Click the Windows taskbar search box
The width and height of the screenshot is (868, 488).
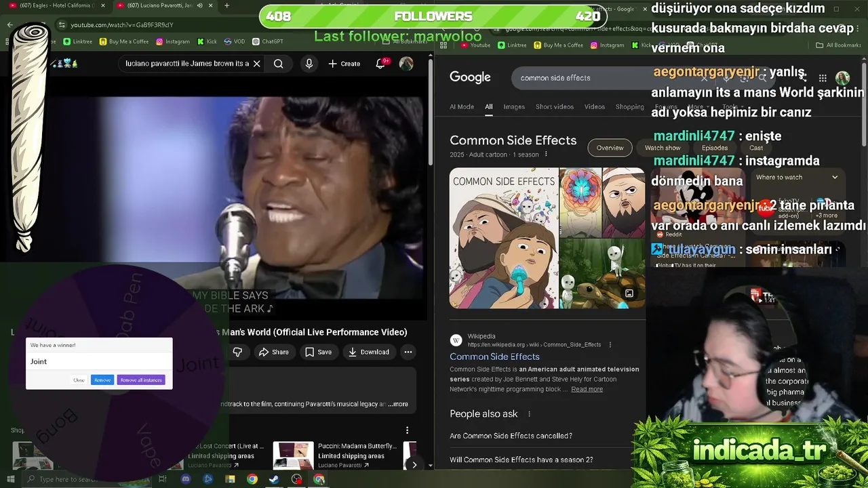pos(87,479)
